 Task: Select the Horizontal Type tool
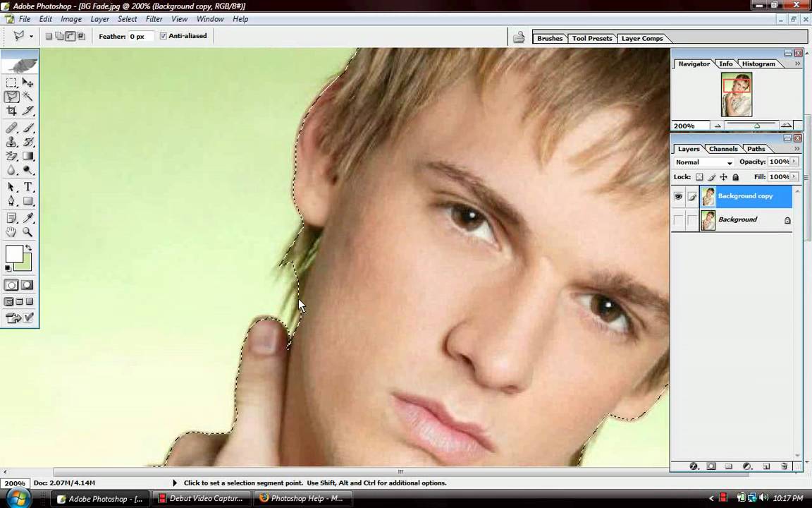click(x=28, y=187)
